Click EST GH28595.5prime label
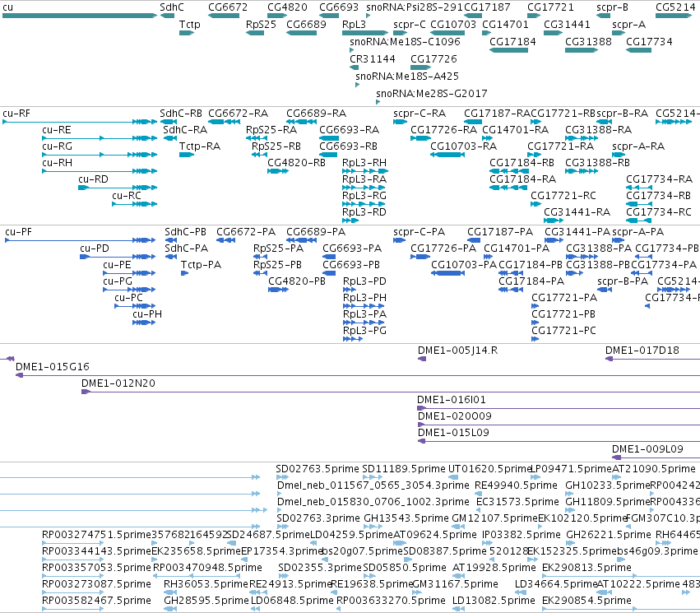This screenshot has width=700, height=613. [x=206, y=601]
